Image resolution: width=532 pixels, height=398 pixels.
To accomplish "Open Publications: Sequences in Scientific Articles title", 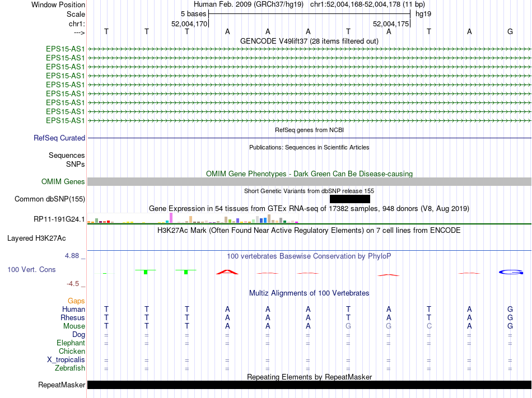I will (x=309, y=147).
